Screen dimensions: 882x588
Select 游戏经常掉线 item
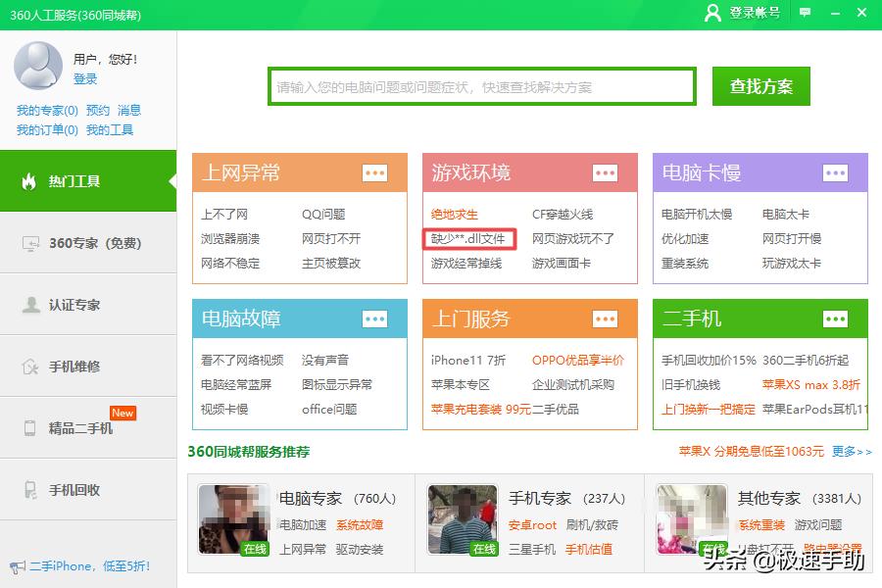click(x=466, y=264)
